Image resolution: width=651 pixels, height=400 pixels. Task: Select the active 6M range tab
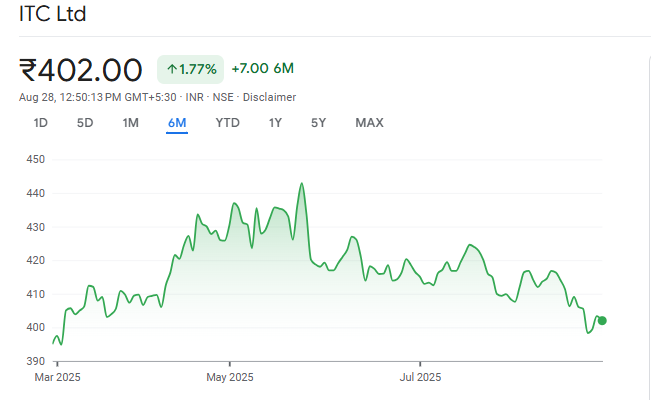click(x=177, y=123)
